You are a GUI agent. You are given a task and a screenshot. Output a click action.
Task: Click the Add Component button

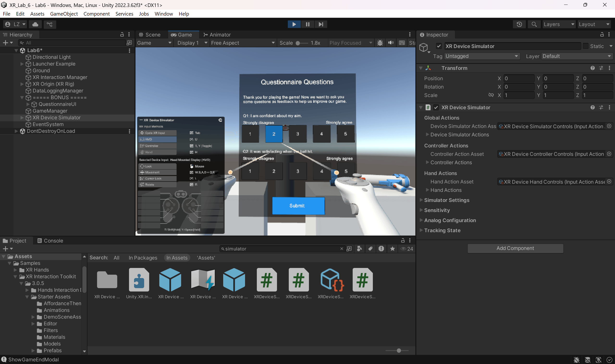click(515, 248)
